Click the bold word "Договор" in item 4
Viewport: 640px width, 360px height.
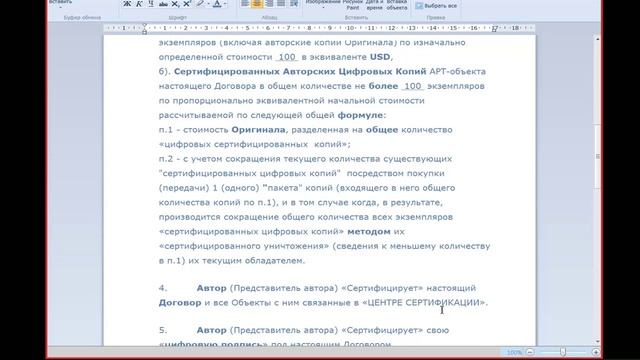tap(180, 302)
